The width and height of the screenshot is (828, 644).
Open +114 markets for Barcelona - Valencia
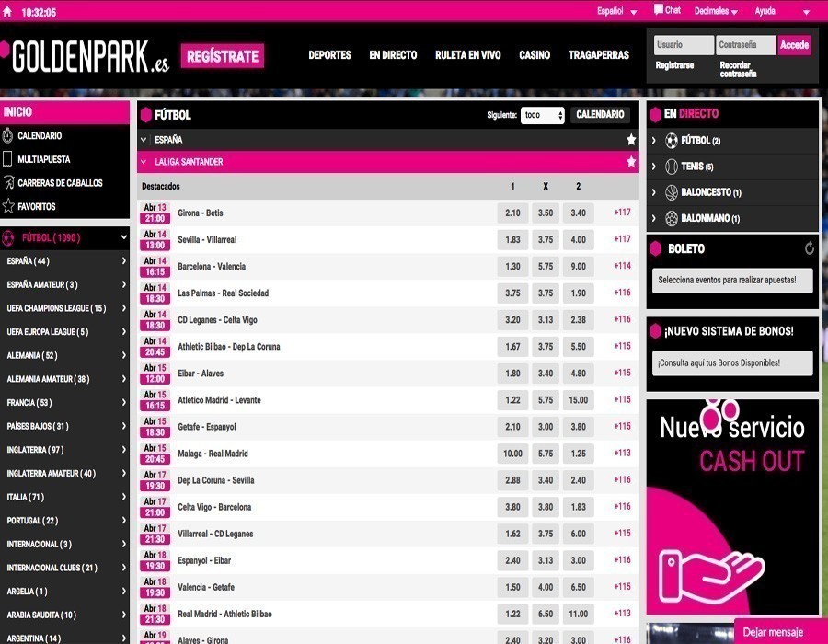pos(622,266)
